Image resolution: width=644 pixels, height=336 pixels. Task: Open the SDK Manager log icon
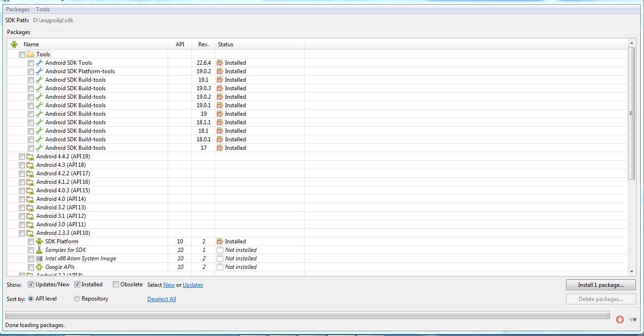click(633, 319)
